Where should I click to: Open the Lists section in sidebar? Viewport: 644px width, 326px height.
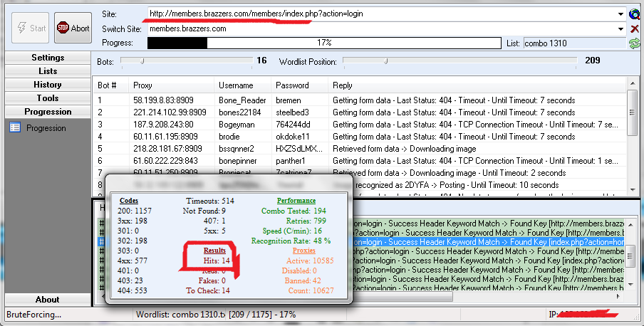(48, 71)
